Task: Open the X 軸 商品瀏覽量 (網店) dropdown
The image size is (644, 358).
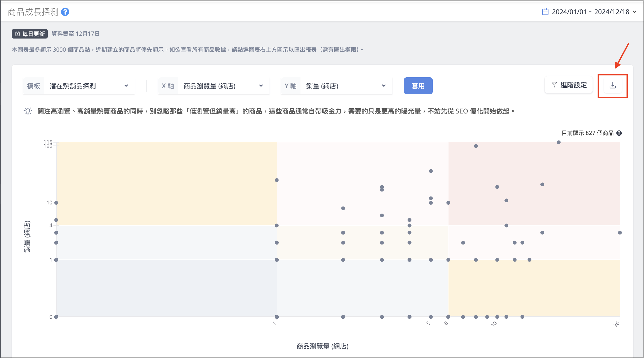Action: [214, 86]
